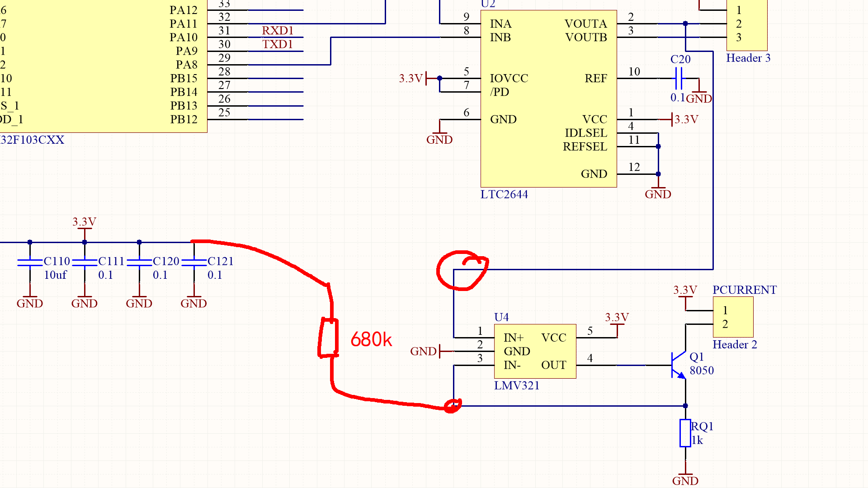Click the RQ1 1k resistor symbol
The image size is (868, 488).
pos(685,433)
